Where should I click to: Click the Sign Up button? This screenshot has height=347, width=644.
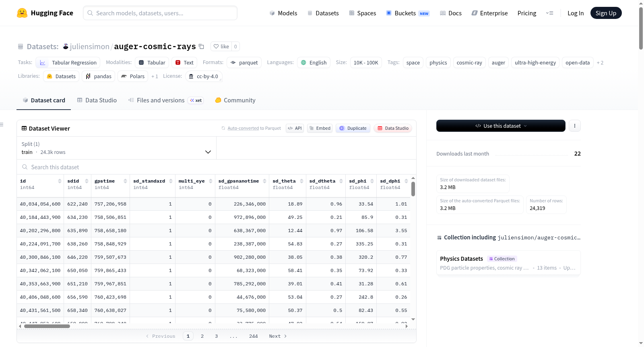coord(606,13)
